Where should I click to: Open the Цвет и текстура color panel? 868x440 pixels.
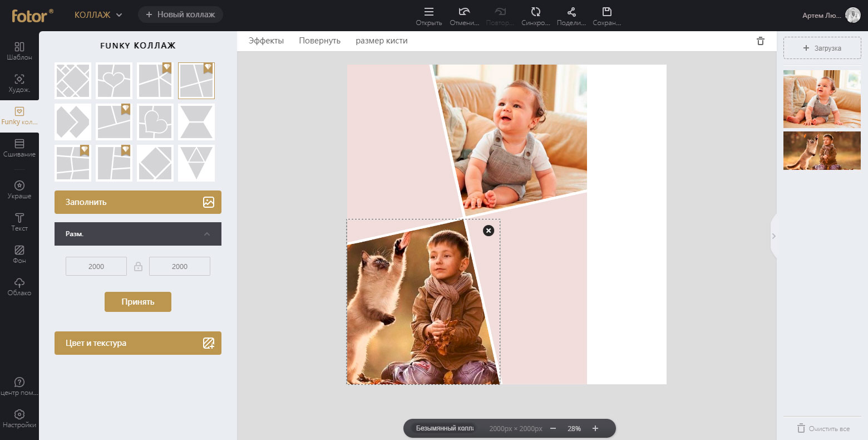click(138, 343)
